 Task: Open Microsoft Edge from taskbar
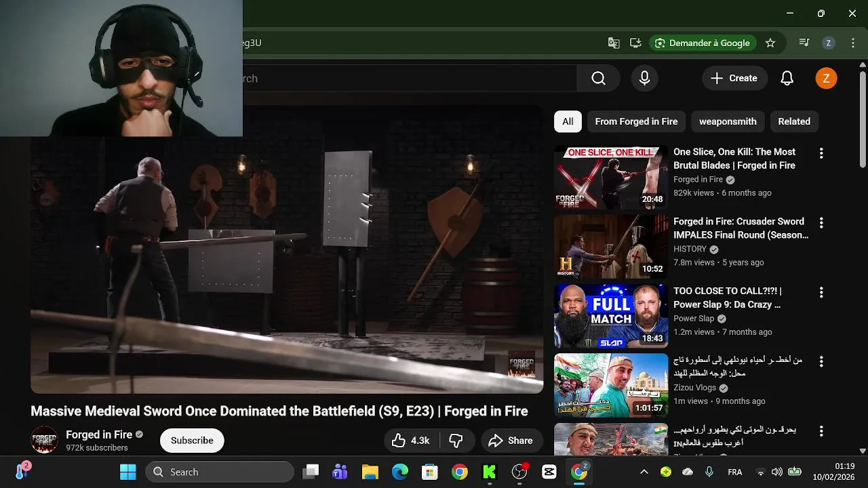(x=400, y=472)
